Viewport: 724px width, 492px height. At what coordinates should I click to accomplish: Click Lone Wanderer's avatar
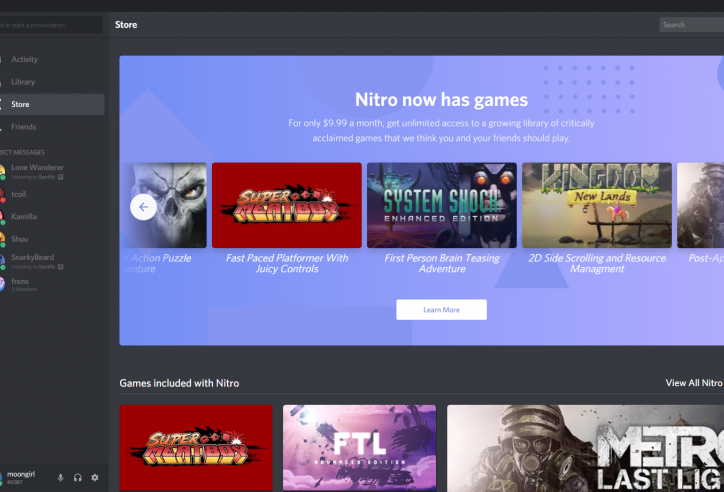(x=2, y=172)
